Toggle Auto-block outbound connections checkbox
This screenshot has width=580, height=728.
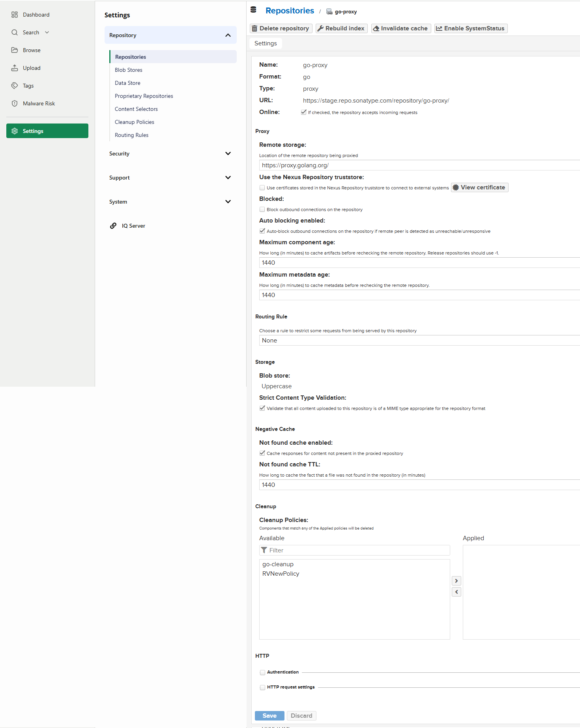click(262, 231)
